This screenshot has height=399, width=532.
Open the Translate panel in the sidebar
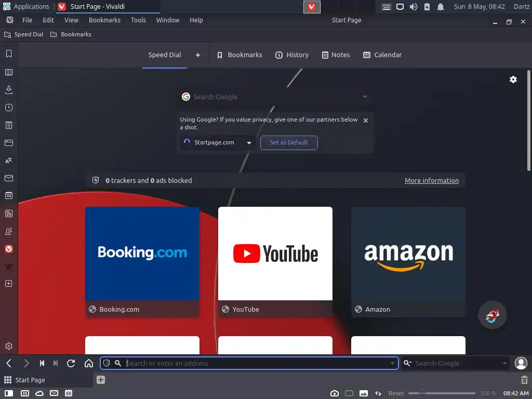pyautogui.click(x=9, y=161)
